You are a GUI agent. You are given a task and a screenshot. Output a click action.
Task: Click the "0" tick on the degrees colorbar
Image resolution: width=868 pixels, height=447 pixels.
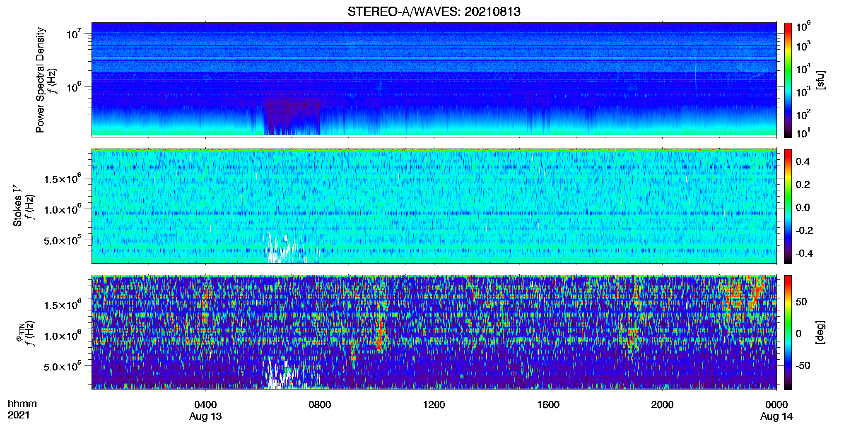[x=798, y=334]
